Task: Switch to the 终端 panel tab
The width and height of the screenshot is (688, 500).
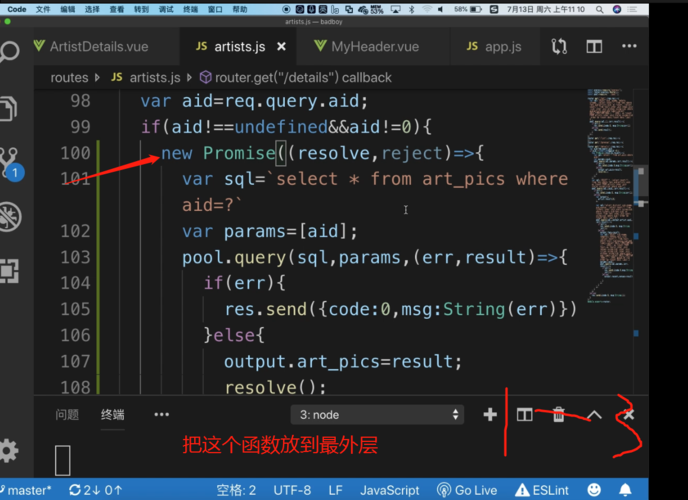Action: tap(112, 414)
